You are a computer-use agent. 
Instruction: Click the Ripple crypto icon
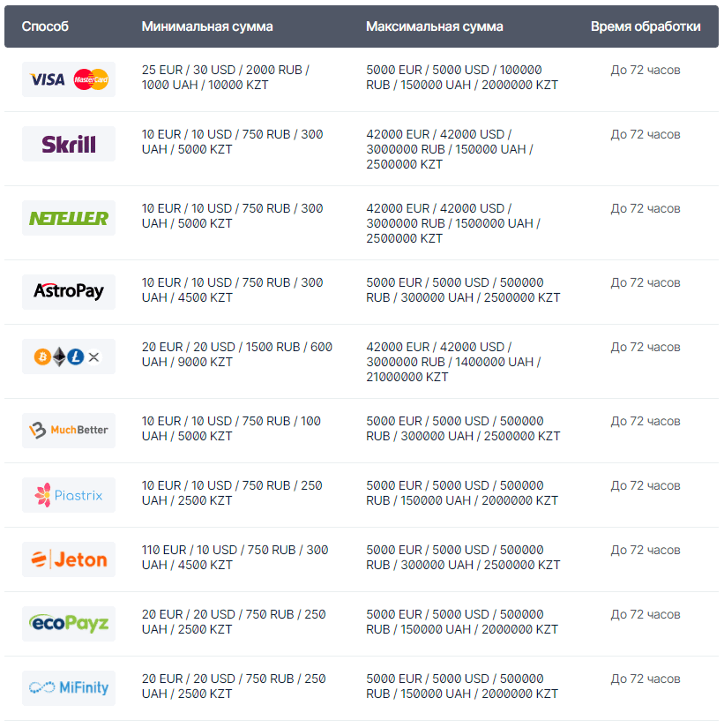pyautogui.click(x=94, y=356)
